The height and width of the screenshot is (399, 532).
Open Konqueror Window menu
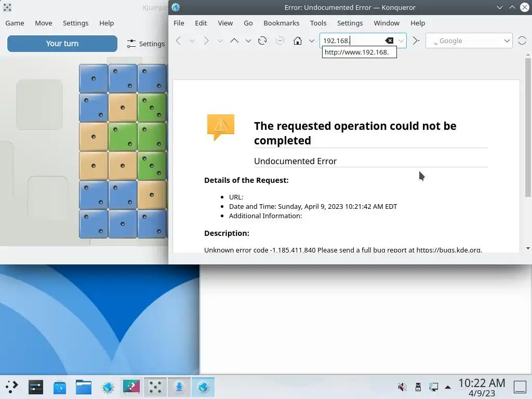pos(387,23)
